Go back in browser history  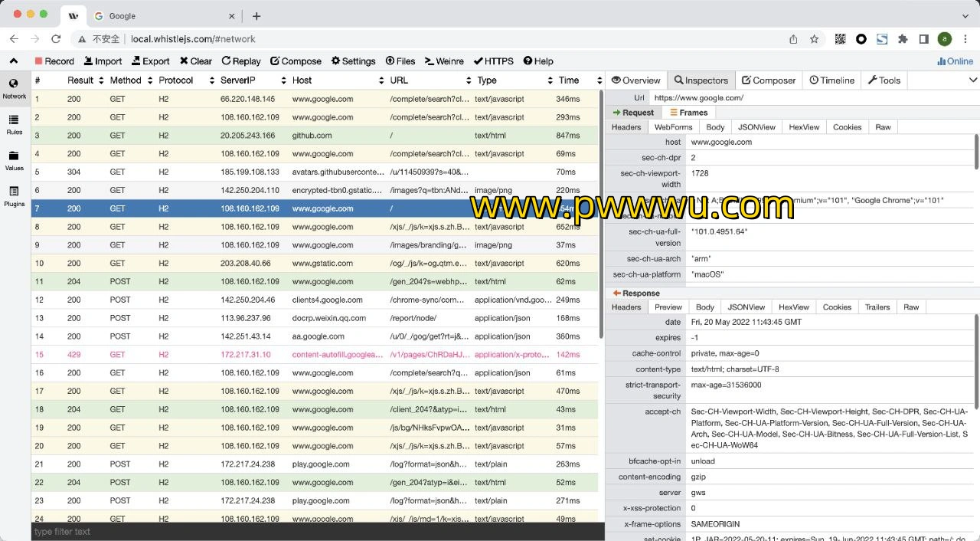(14, 39)
